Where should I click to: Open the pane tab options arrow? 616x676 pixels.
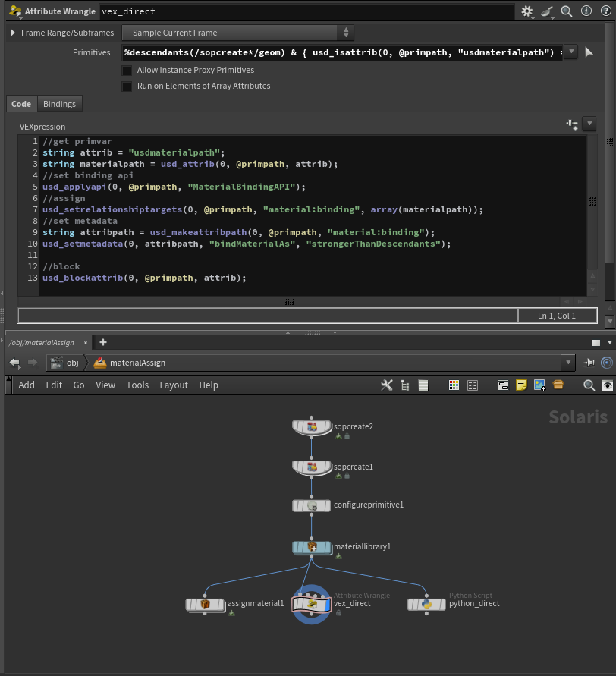[609, 342]
